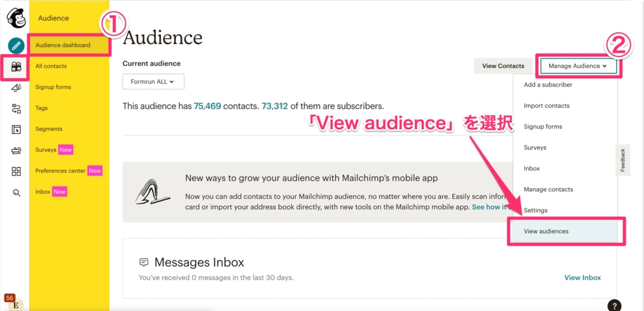Go to All contacts
This screenshot has height=311, width=644.
tap(51, 66)
